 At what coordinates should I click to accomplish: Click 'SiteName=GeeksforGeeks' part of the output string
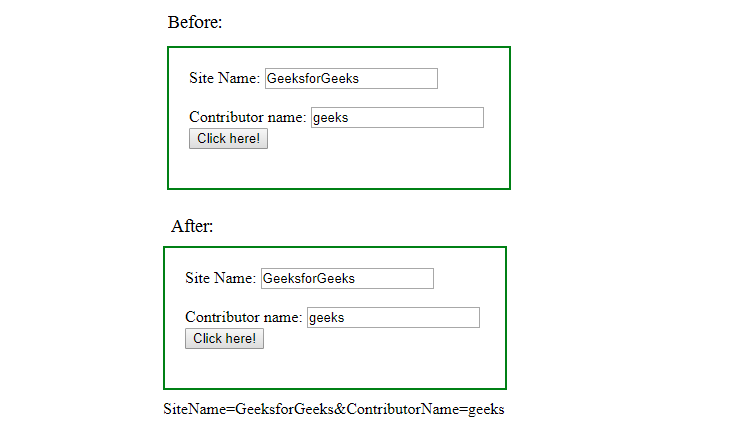[x=248, y=409]
